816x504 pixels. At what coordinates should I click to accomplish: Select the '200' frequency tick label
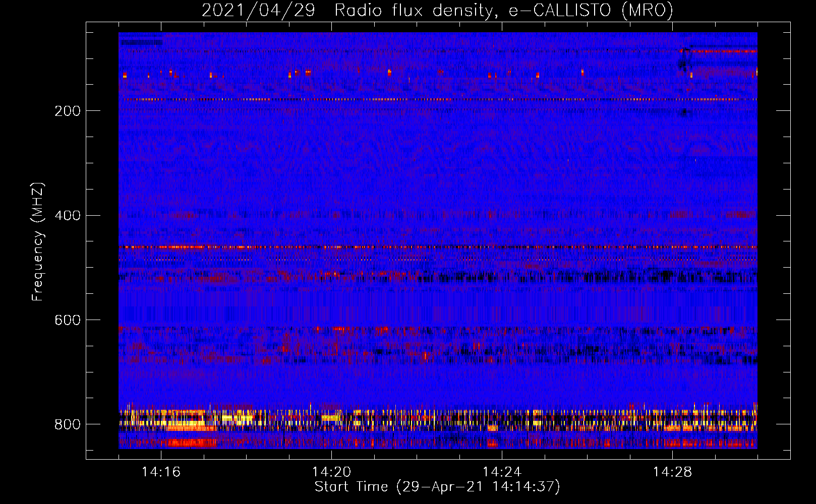click(x=68, y=111)
